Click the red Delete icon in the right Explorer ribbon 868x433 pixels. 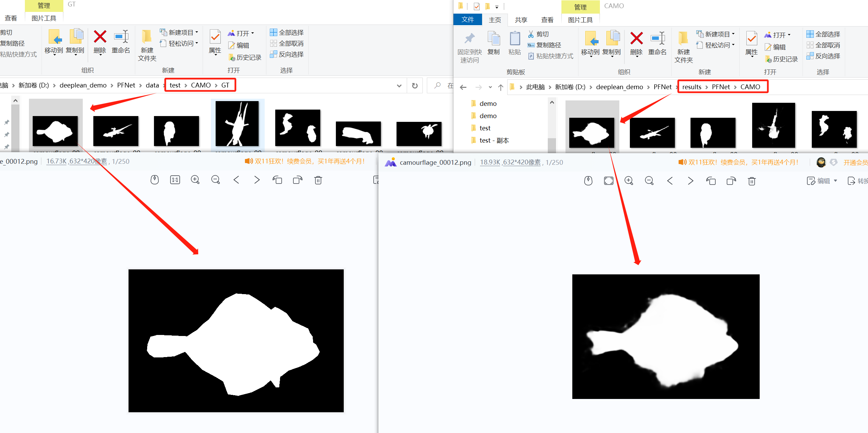point(636,39)
